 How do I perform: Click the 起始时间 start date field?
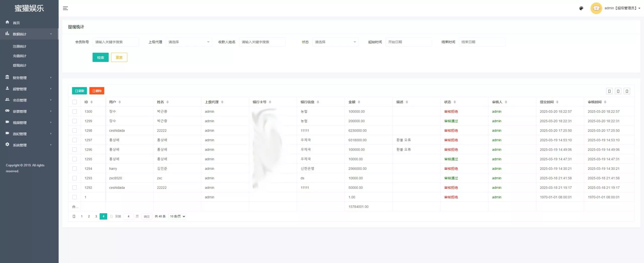pos(408,42)
